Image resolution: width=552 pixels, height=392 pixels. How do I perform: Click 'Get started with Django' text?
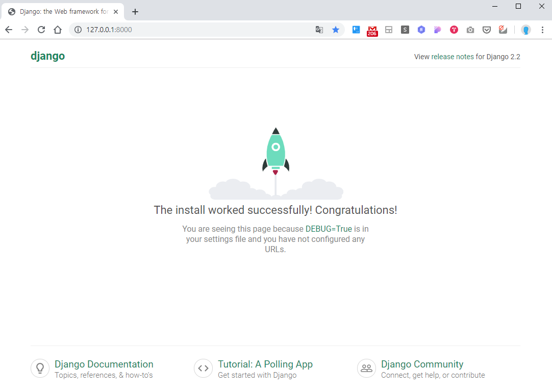[x=257, y=375]
